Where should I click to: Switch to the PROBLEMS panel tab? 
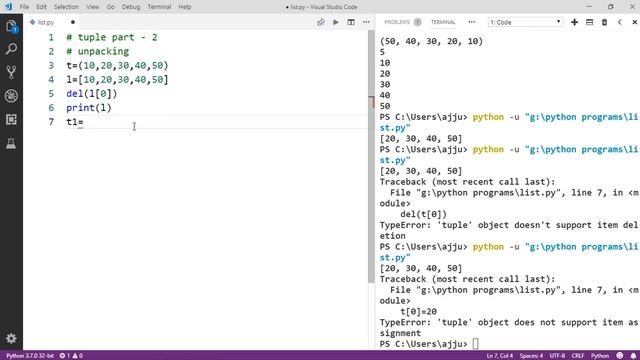point(397,22)
